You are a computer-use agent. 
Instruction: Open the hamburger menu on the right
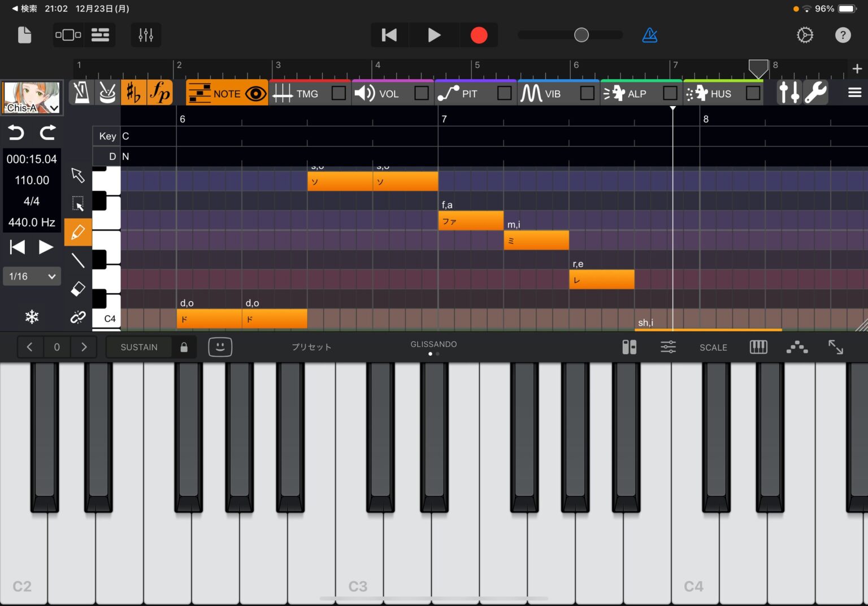click(854, 92)
